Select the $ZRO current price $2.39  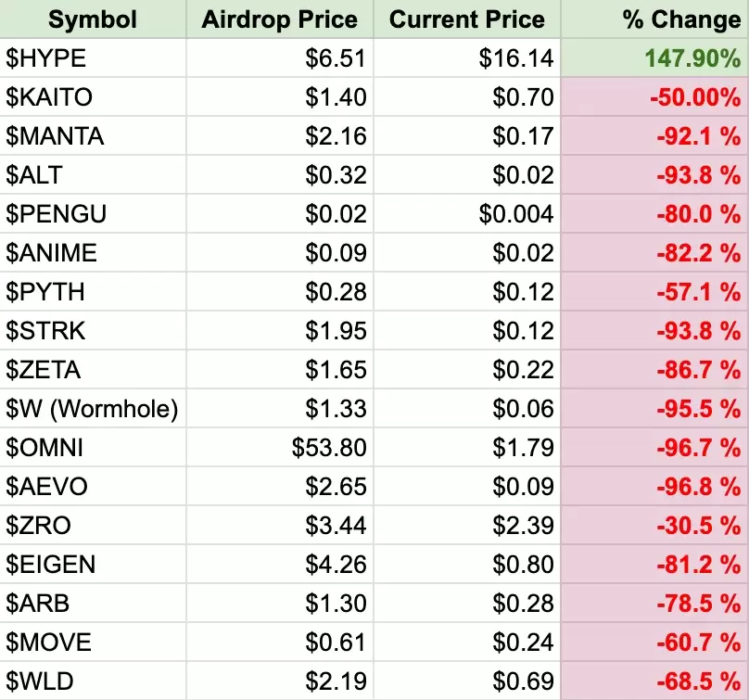click(466, 526)
